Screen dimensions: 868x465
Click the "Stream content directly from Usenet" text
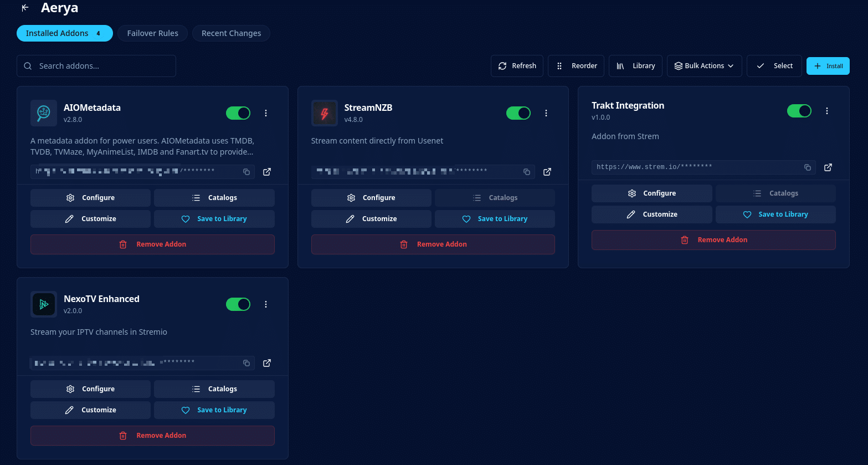pos(377,141)
